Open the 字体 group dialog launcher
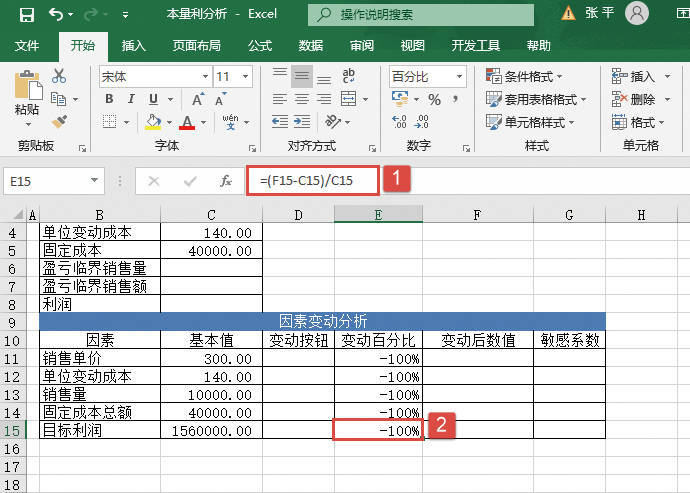This screenshot has width=690, height=493. 252,148
